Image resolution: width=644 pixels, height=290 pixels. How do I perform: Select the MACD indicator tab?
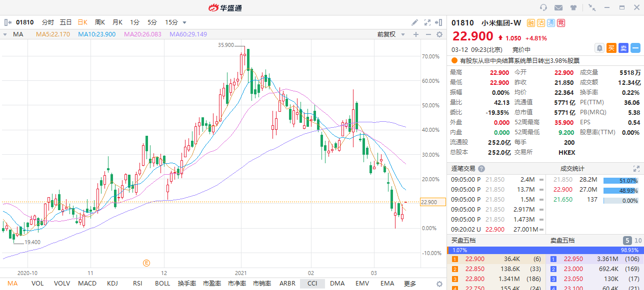point(87,284)
